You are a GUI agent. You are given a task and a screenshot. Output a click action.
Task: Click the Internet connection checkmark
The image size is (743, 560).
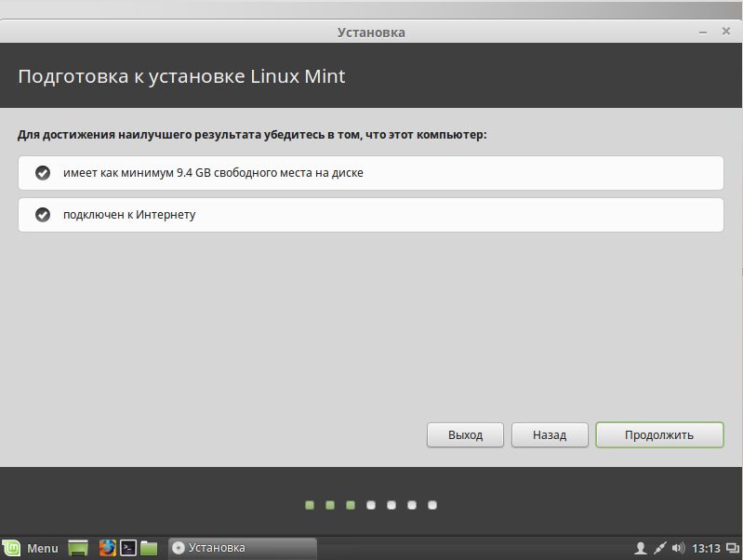point(42,215)
